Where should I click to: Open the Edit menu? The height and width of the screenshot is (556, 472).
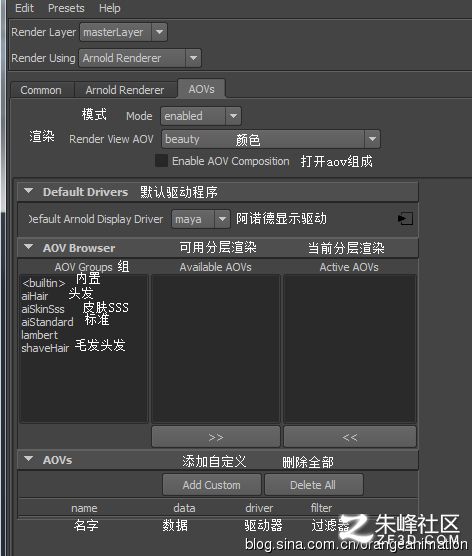click(24, 8)
